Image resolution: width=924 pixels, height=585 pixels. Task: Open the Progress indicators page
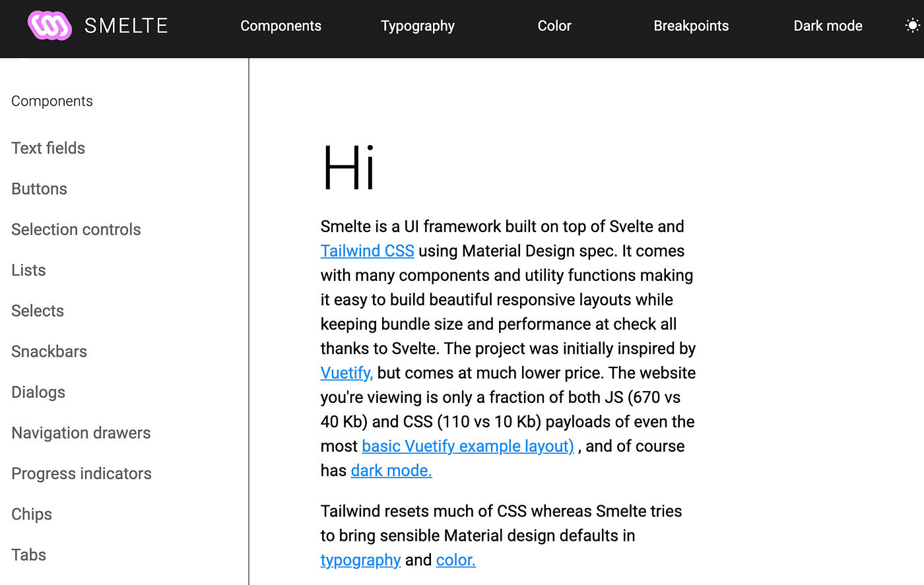pos(81,473)
